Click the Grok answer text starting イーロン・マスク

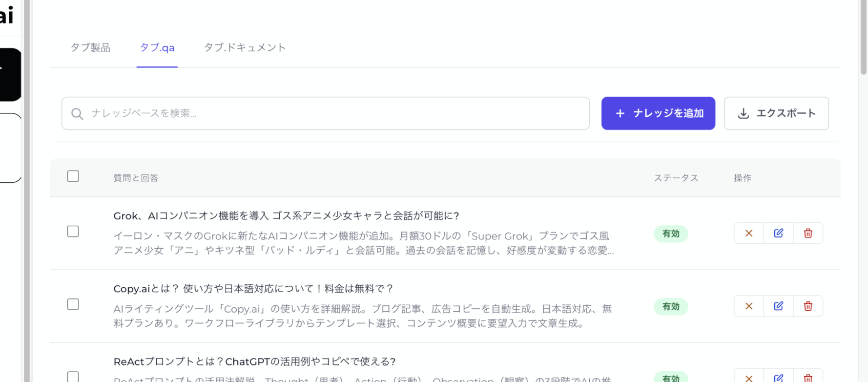pos(364,243)
